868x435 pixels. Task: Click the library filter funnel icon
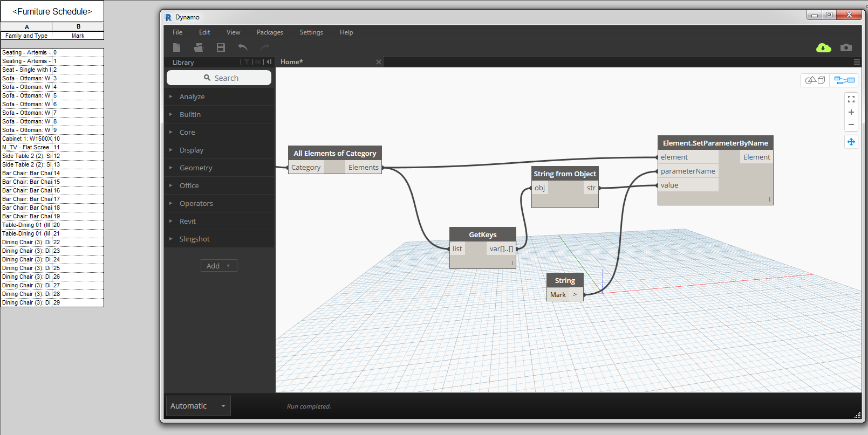(247, 62)
